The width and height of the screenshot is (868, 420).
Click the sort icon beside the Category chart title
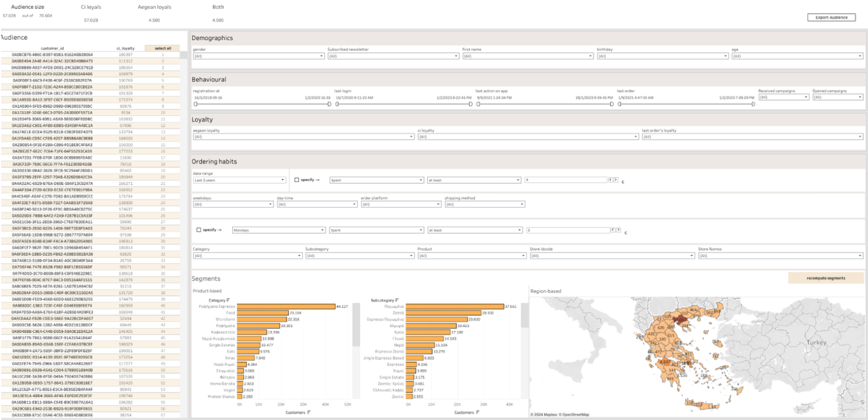[228, 300]
